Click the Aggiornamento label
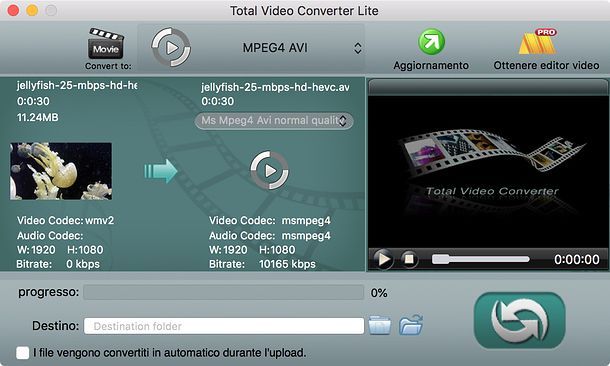 coord(431,65)
